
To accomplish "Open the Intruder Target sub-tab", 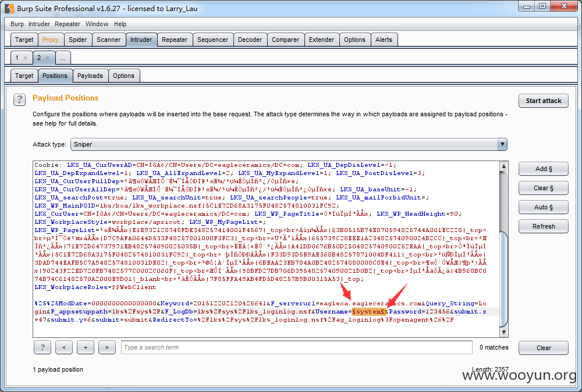I will (x=24, y=76).
